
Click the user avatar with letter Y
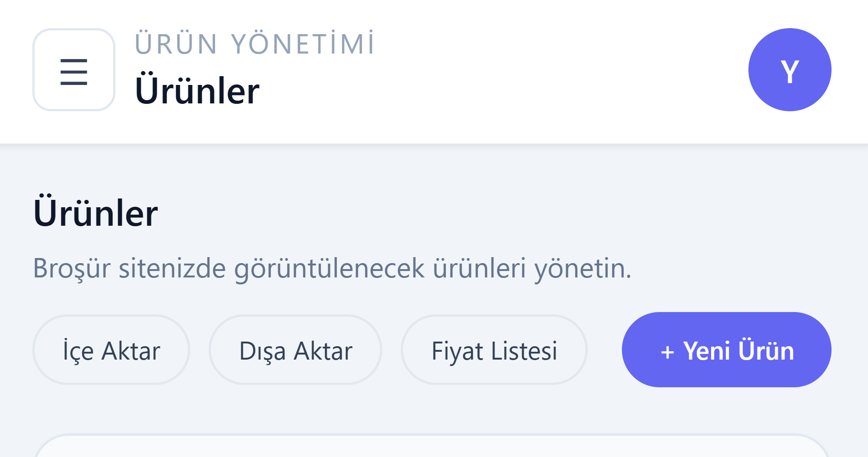pyautogui.click(x=790, y=70)
